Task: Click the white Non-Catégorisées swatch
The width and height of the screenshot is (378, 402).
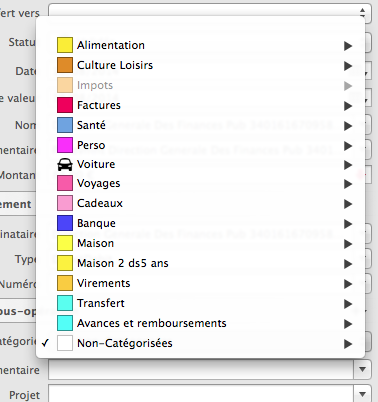Action: point(65,343)
